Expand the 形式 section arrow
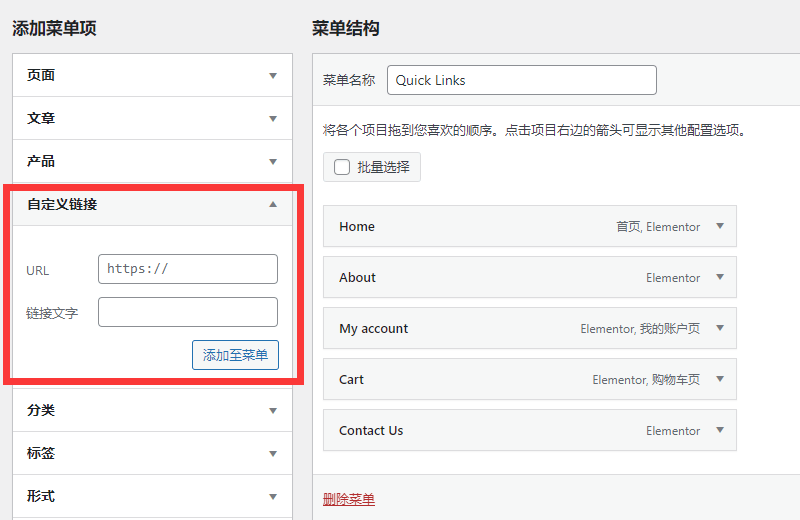This screenshot has width=800, height=520. (x=273, y=497)
